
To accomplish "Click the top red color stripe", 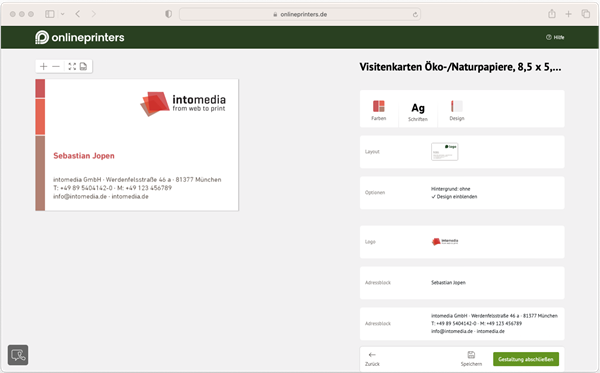I will point(40,88).
